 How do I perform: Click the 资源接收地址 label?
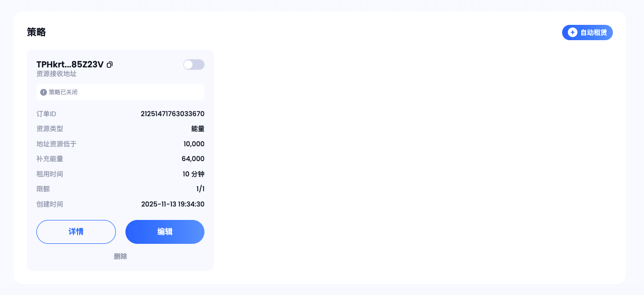[x=56, y=74]
